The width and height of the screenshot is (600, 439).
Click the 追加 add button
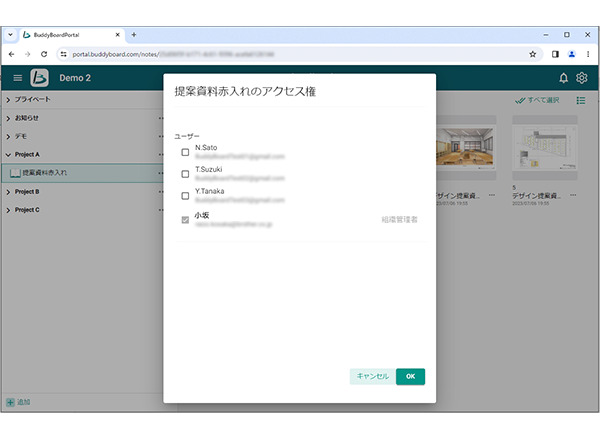[x=18, y=402]
